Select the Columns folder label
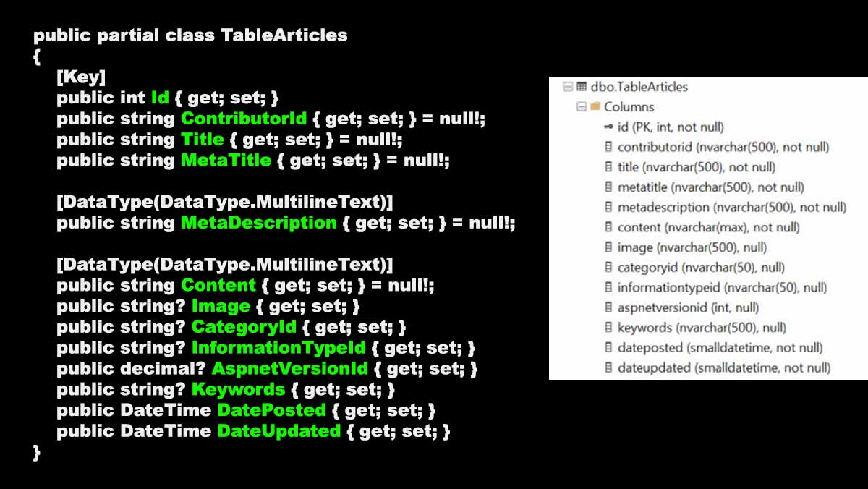Screen dimensions: 868x489 pyautogui.click(x=629, y=107)
